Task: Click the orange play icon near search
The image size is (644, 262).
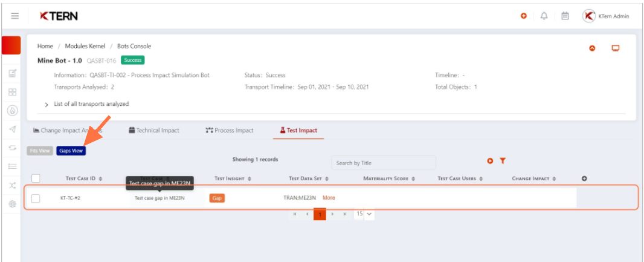Action: [490, 161]
